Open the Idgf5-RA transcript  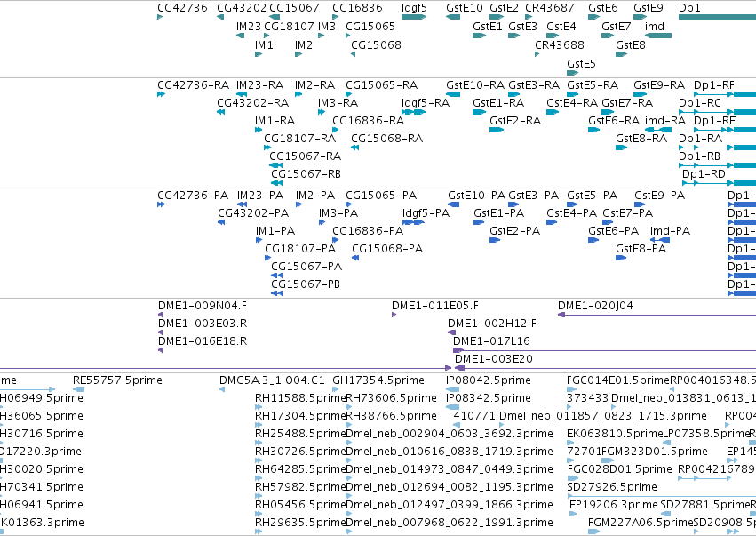[x=426, y=103]
